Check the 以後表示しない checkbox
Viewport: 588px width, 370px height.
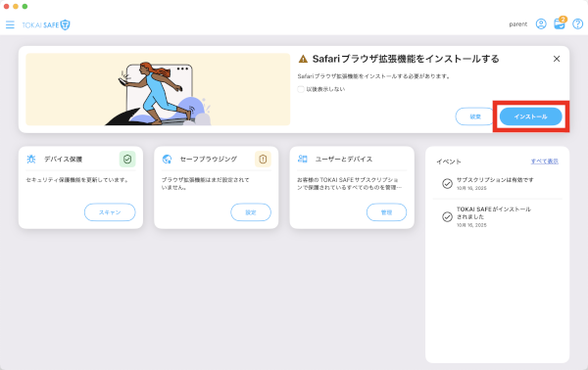pyautogui.click(x=301, y=89)
